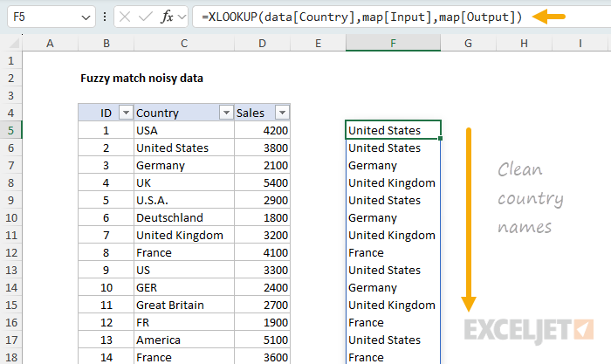
Task: Select column E header
Action: tap(318, 43)
